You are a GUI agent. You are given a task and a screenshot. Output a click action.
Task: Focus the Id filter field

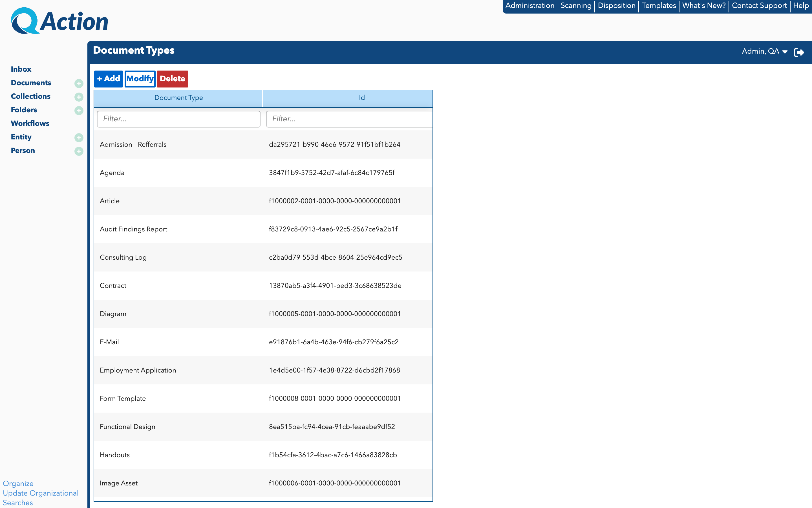pyautogui.click(x=349, y=119)
